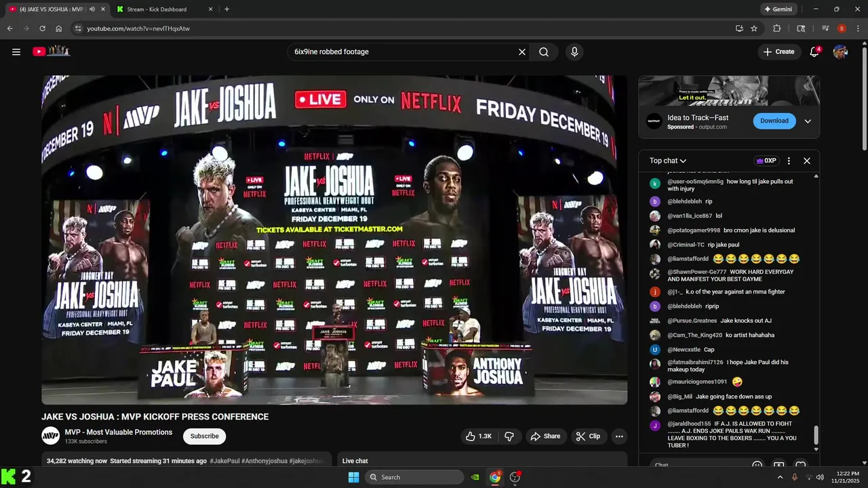Open YouTube account avatar menu

(840, 52)
